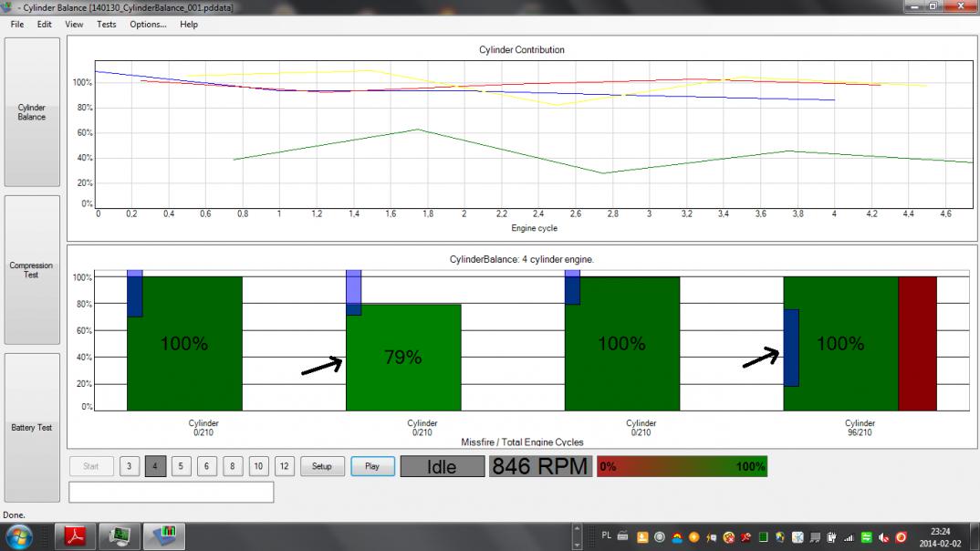Image resolution: width=980 pixels, height=551 pixels.
Task: Select the 3 cylinder count button
Action: [130, 466]
